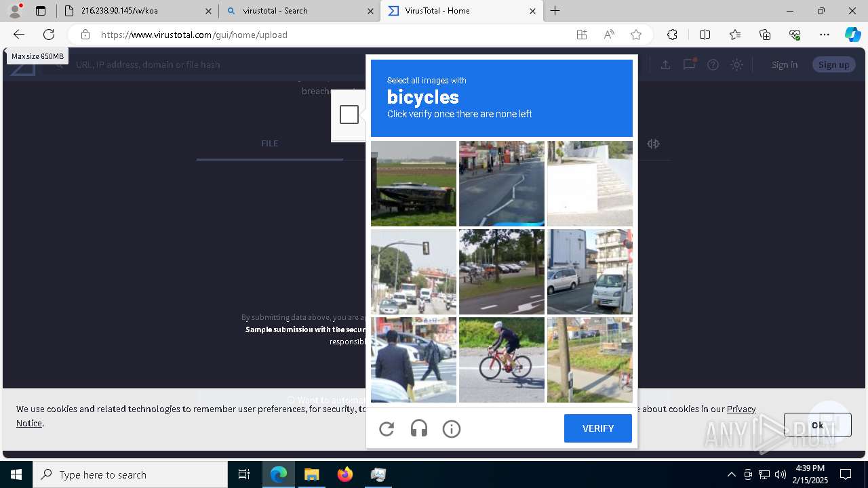This screenshot has width=868, height=488.
Task: Reload the captcha challenge images
Action: [x=387, y=428]
